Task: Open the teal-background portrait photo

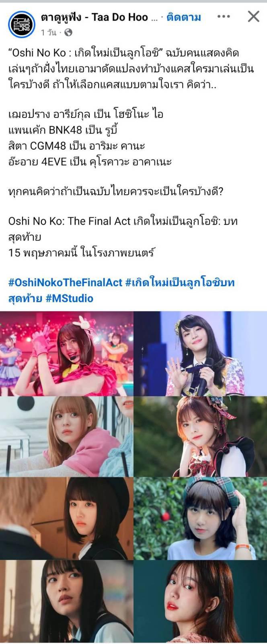Action: click(x=201, y=602)
